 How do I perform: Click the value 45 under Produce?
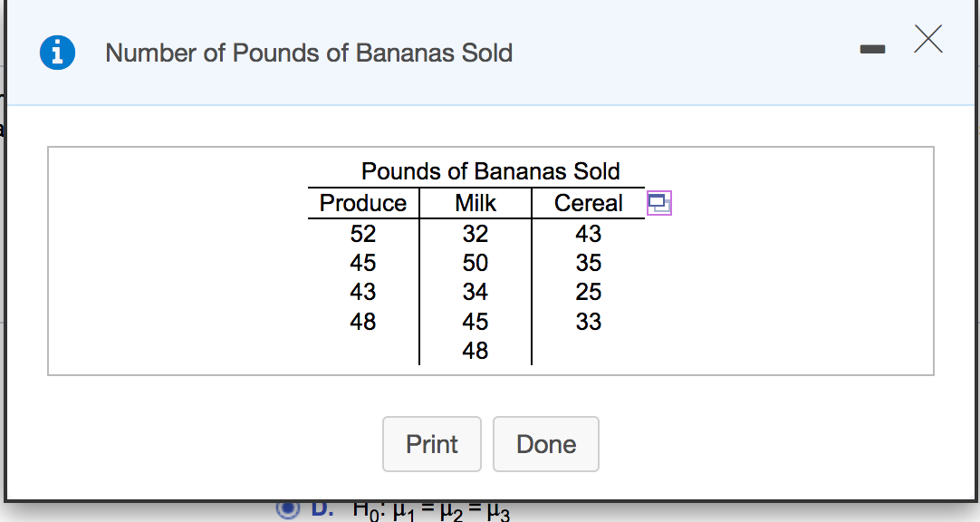361,263
